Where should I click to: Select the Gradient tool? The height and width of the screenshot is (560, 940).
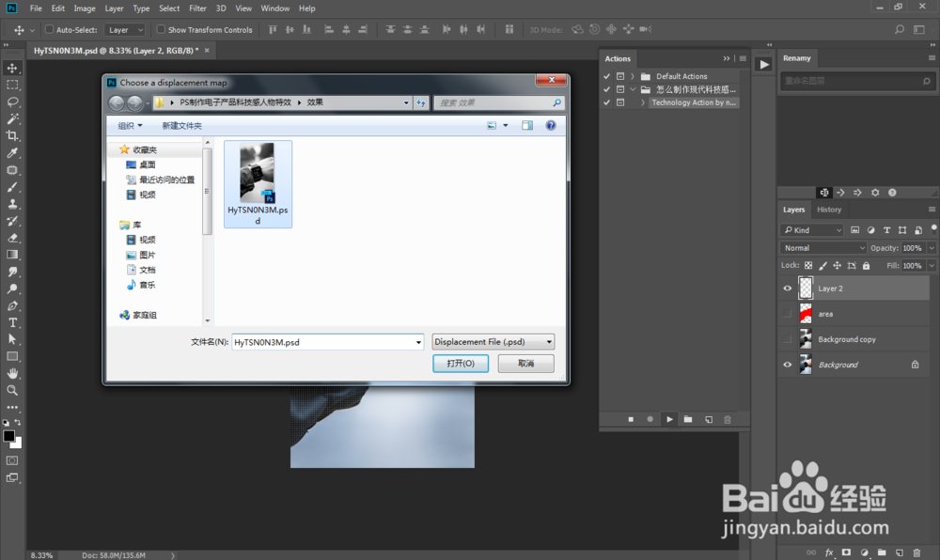pos(12,255)
